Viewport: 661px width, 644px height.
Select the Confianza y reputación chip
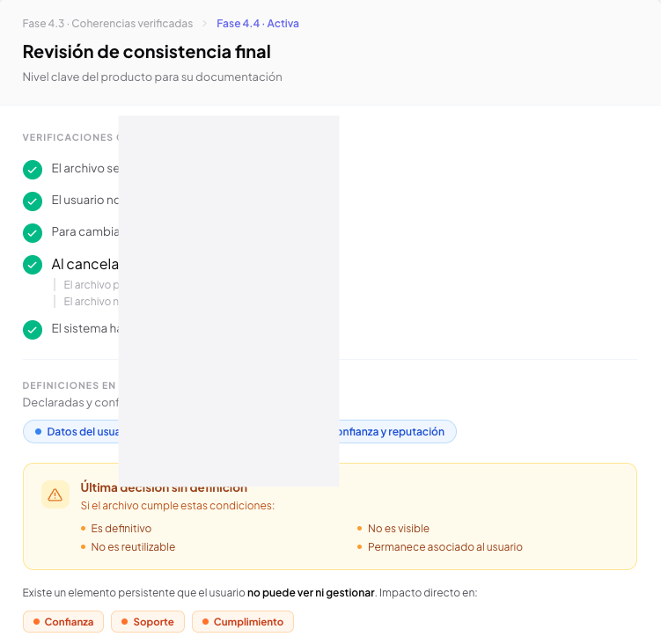(x=392, y=432)
